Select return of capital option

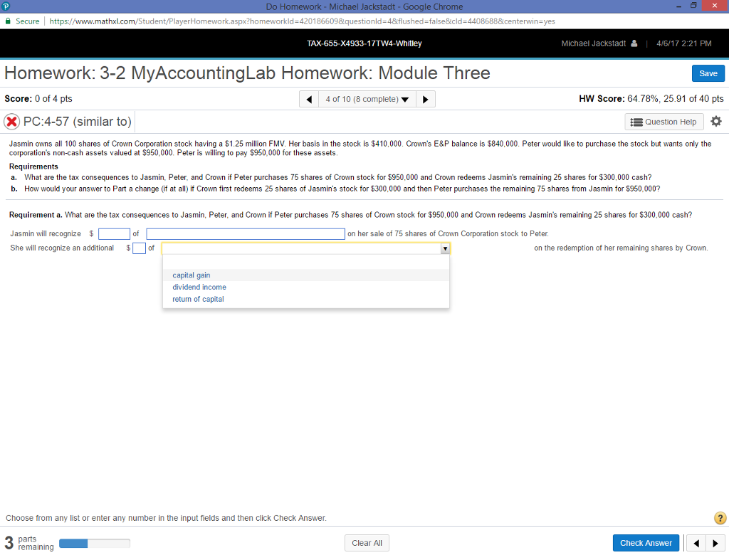(x=196, y=299)
